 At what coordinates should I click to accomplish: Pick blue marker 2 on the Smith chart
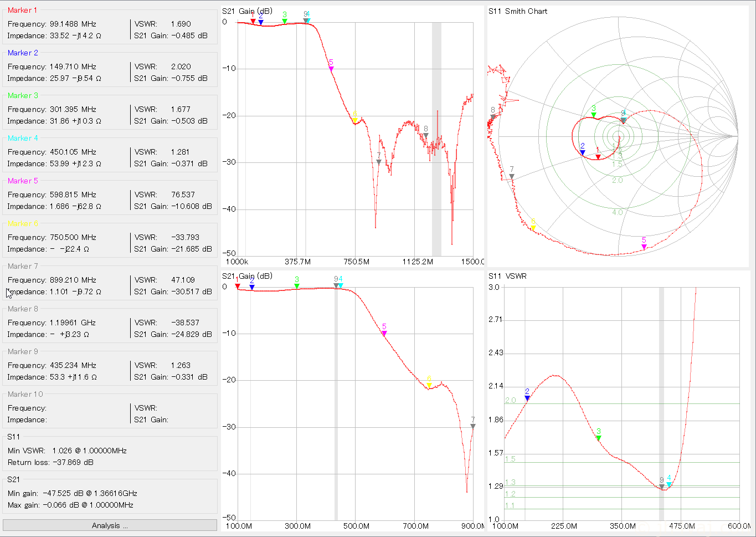pos(583,152)
